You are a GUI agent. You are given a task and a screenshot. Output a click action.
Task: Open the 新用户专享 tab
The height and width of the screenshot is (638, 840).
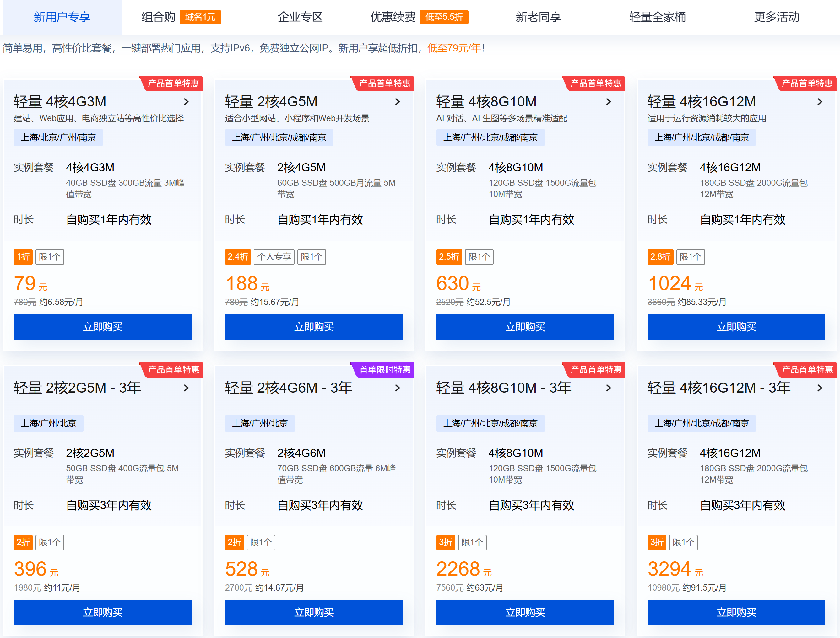pos(62,17)
